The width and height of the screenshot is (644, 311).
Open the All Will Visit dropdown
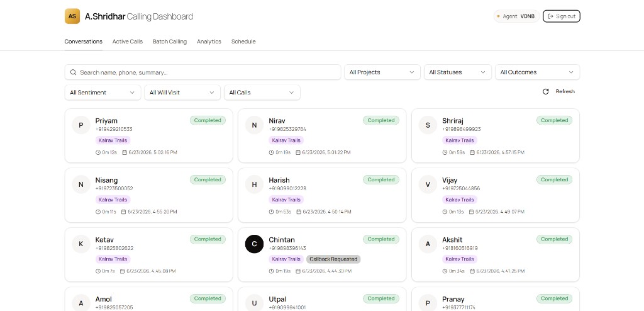point(182,93)
